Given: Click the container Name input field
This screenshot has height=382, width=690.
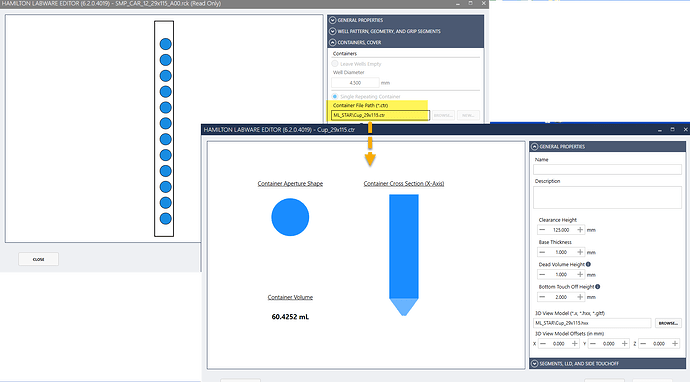Looking at the screenshot, I should pyautogui.click(x=607, y=169).
